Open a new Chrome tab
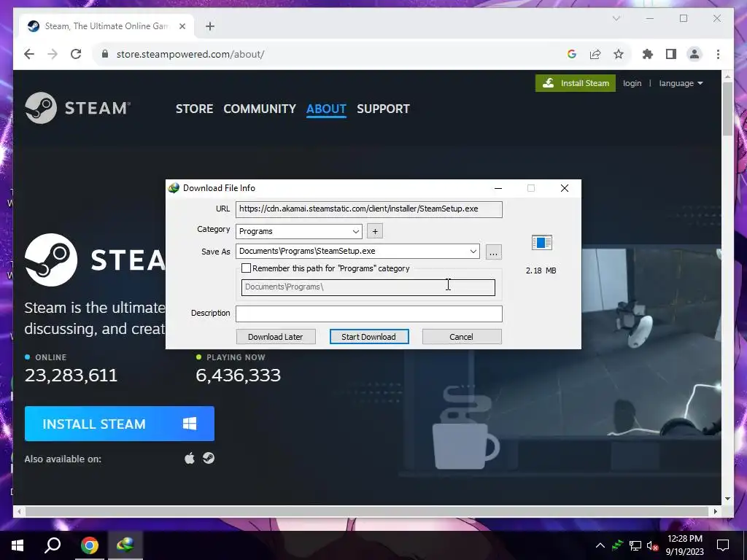Screen dimensions: 747x560 pos(210,26)
